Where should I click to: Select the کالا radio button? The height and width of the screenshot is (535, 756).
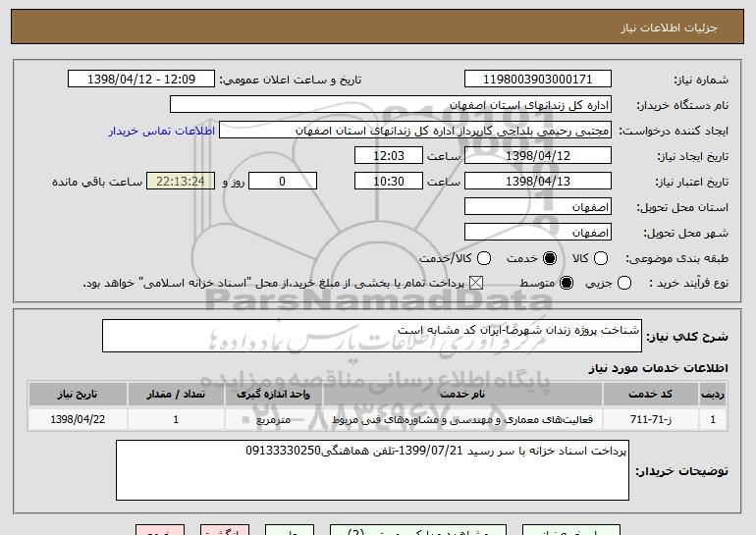[600, 258]
